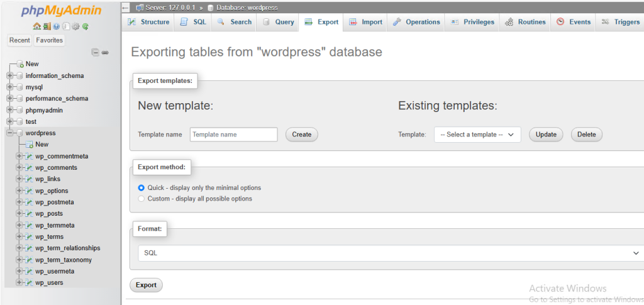Screen dimensions: 644x305
Task: Click the Create template button
Action: pyautogui.click(x=301, y=135)
